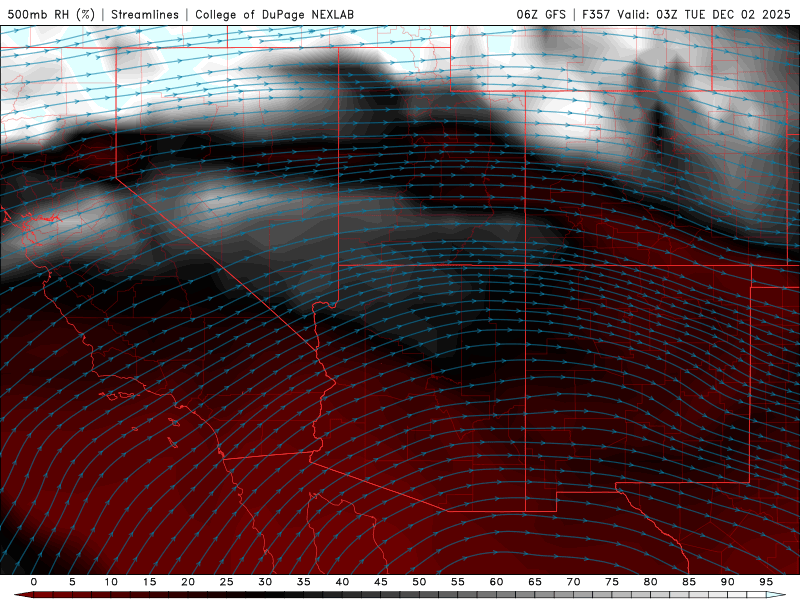Click the "20" label on the color scale
800x600 pixels.
coord(188,582)
